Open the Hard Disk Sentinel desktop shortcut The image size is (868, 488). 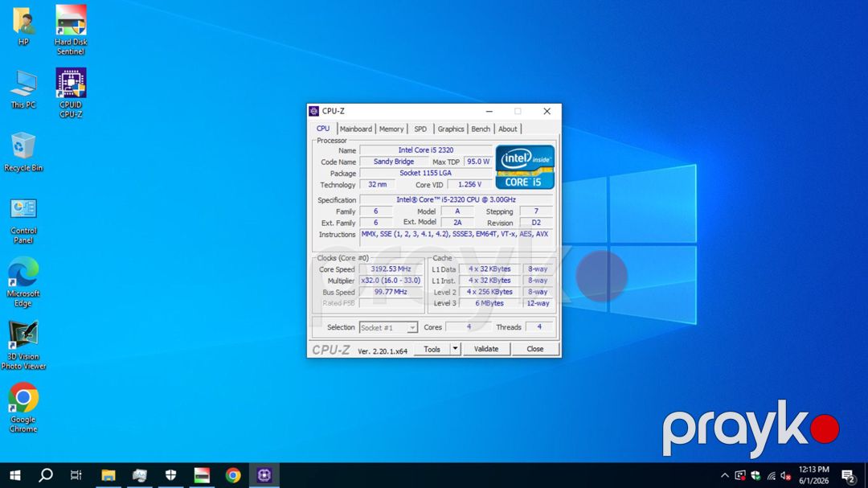[71, 30]
